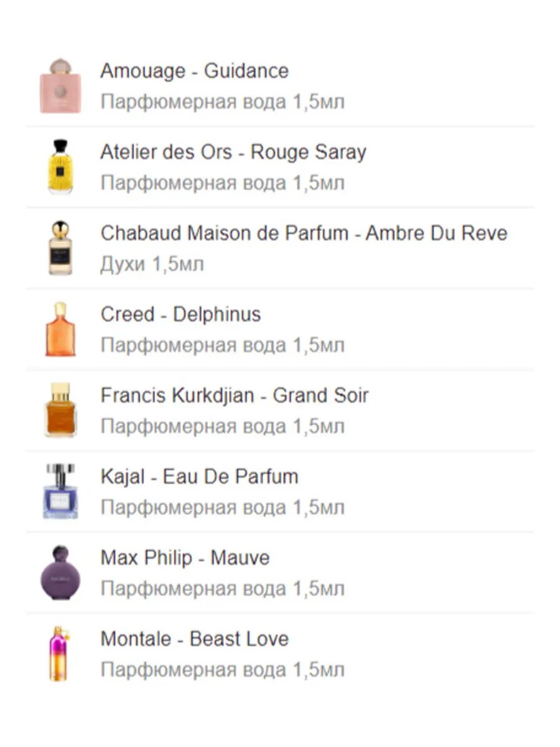Click the Парфюмерная вода 1,5мл text under Montale
This screenshot has height=747, width=560.
[222, 670]
